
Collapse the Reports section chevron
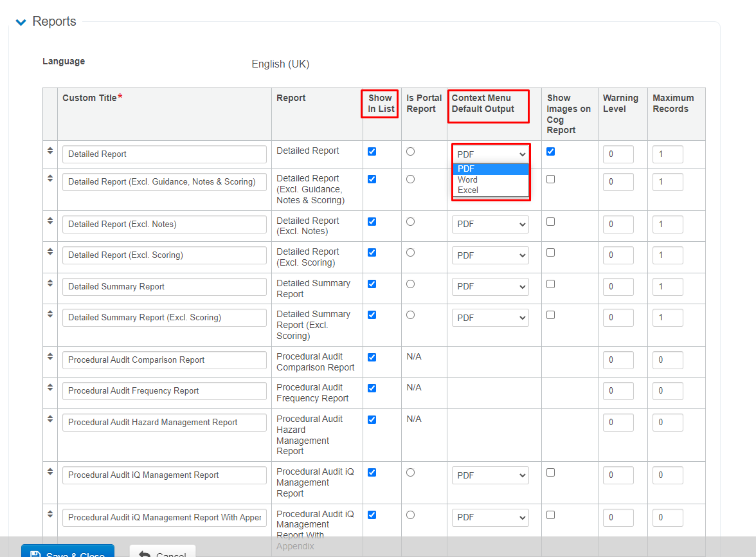point(21,22)
